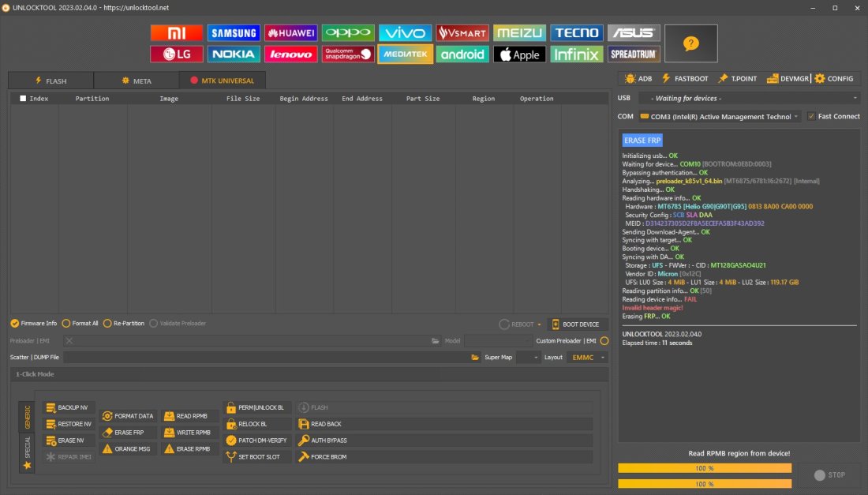Click the STOP button

click(829, 475)
